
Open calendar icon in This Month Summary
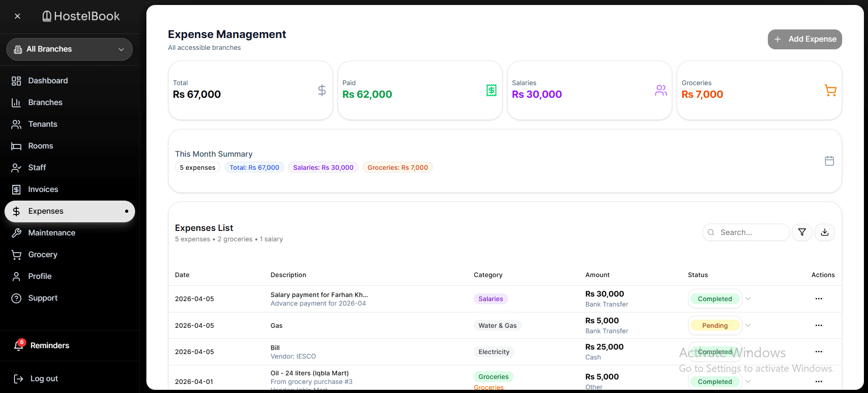[x=829, y=161]
